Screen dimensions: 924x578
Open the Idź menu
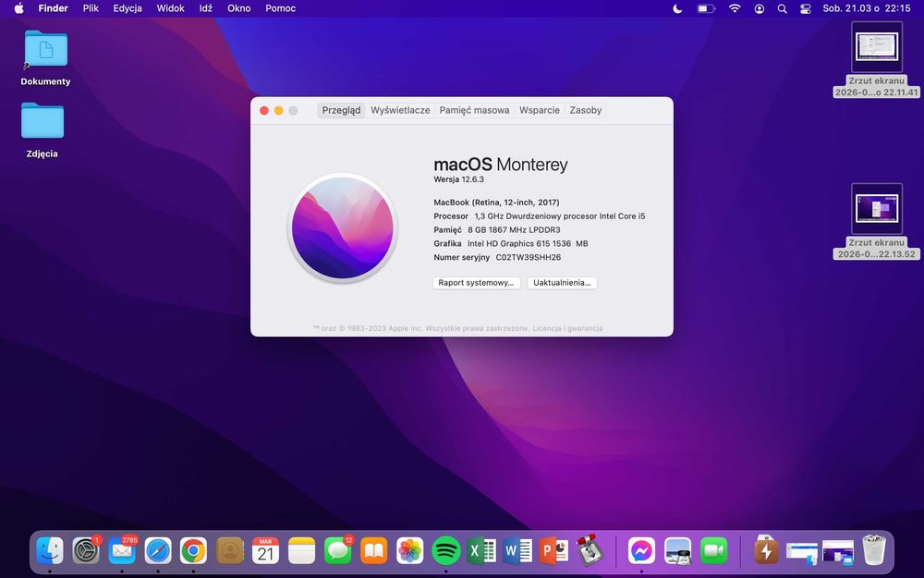coord(206,8)
